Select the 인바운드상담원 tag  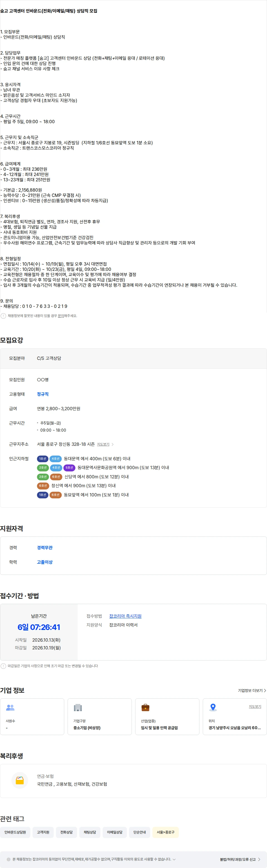coord(15,832)
